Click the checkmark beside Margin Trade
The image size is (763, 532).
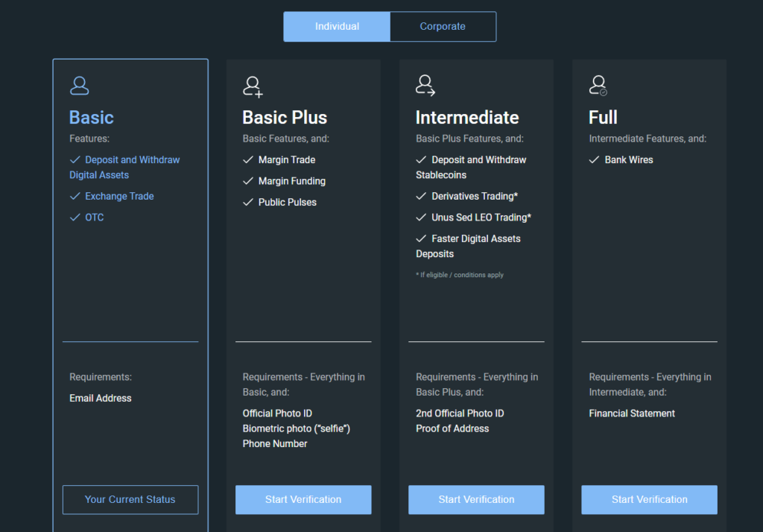click(x=248, y=160)
